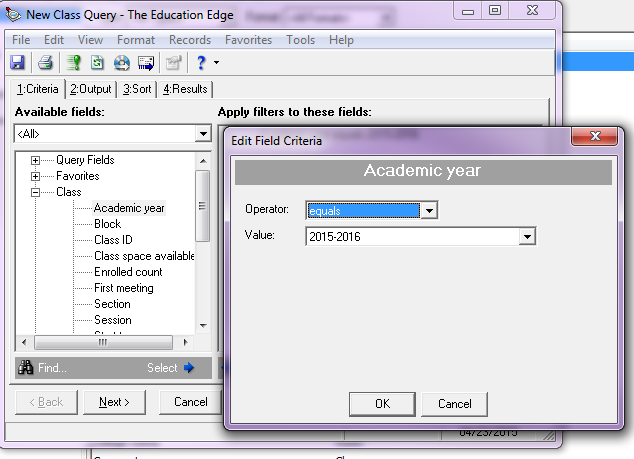Open the Value dropdown arrow
This screenshot has width=634, height=459.
(x=527, y=237)
